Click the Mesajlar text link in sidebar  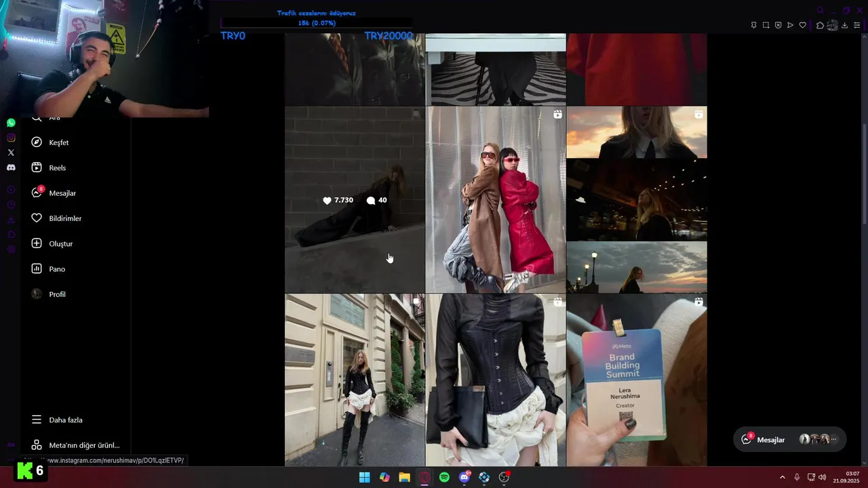(62, 193)
